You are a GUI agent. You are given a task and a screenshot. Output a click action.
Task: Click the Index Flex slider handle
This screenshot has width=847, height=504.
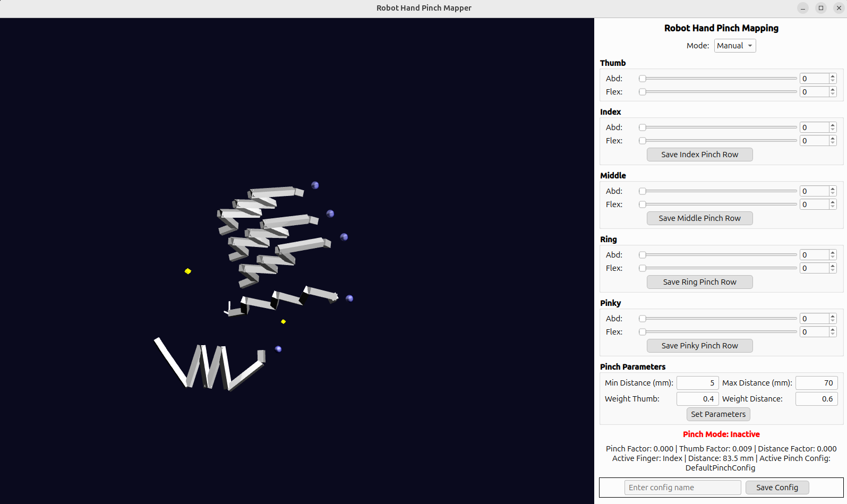(x=643, y=141)
